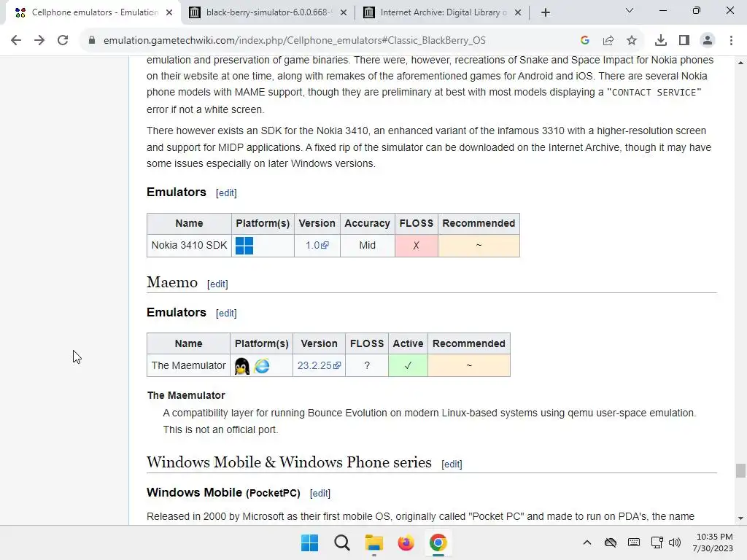Open Google icon in address bar
The height and width of the screenshot is (560, 747).
[x=585, y=41]
